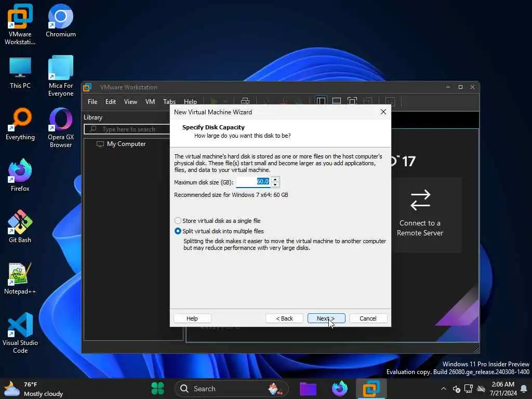Image resolution: width=532 pixels, height=399 pixels.
Task: Click the Back button in the wizard
Action: [x=284, y=318]
